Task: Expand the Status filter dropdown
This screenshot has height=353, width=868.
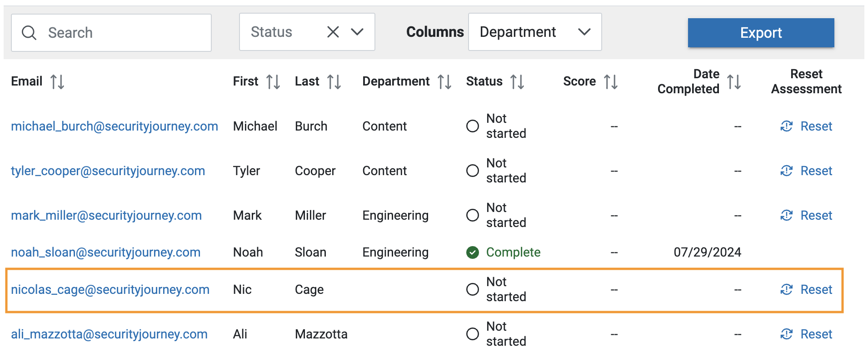Action: [357, 32]
